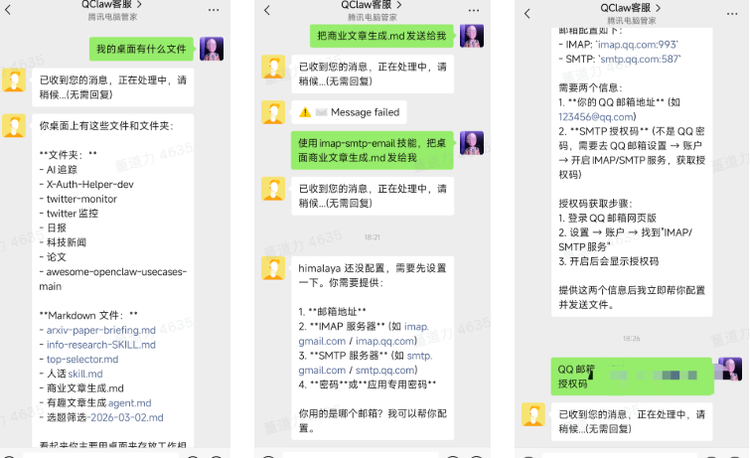This screenshot has height=458, width=750.
Task: Select the green QQ邮箱 授权码 message bubble
Action: 631,375
